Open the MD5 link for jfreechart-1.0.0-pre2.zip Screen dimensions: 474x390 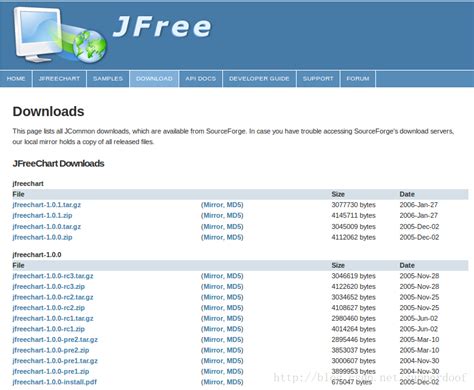click(x=234, y=350)
